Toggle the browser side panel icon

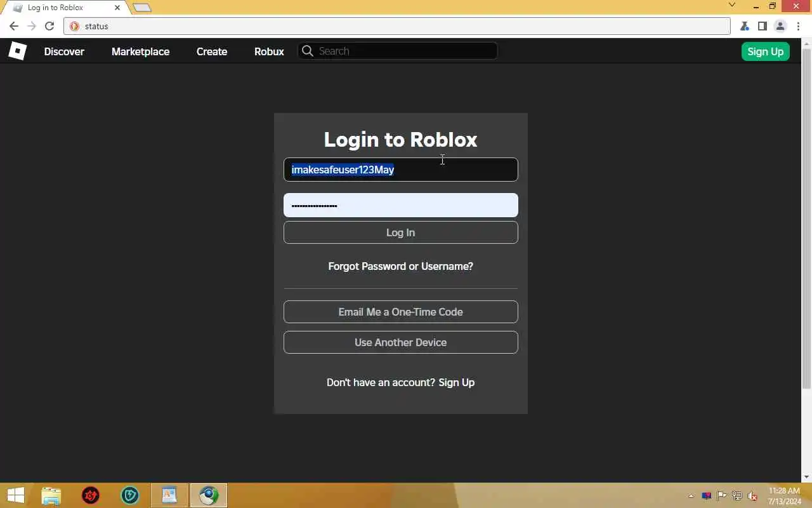click(763, 26)
